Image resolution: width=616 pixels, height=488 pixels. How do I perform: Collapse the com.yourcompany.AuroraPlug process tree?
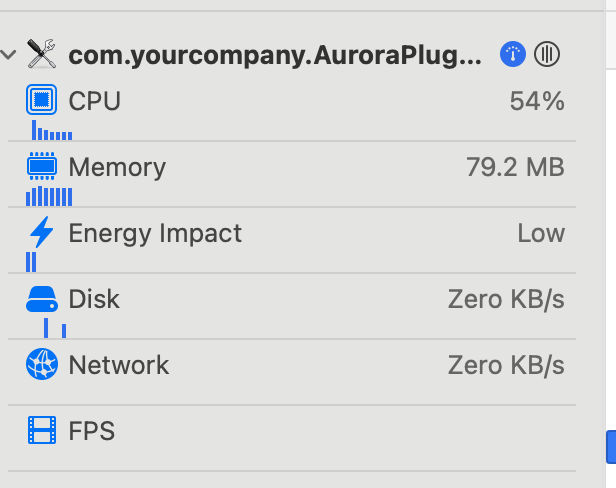[10, 55]
